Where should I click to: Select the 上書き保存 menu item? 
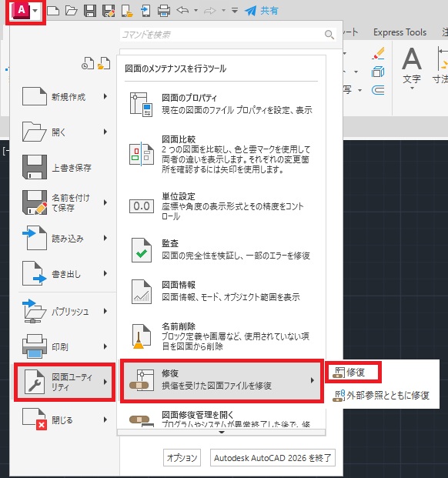(x=65, y=167)
